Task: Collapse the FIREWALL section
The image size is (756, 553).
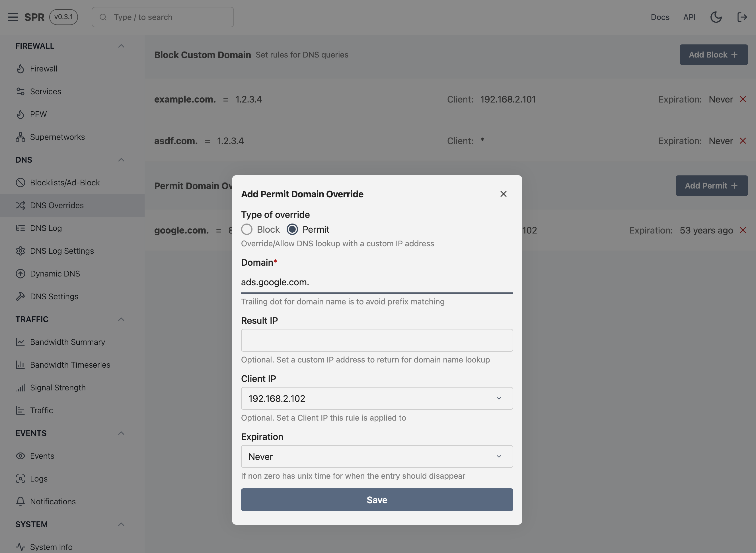Action: click(121, 46)
